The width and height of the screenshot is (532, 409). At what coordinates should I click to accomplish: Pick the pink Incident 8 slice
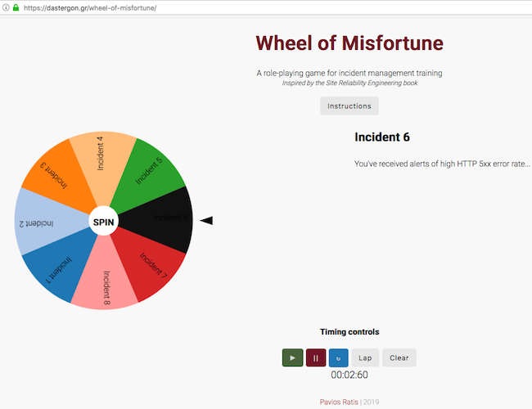point(106,285)
